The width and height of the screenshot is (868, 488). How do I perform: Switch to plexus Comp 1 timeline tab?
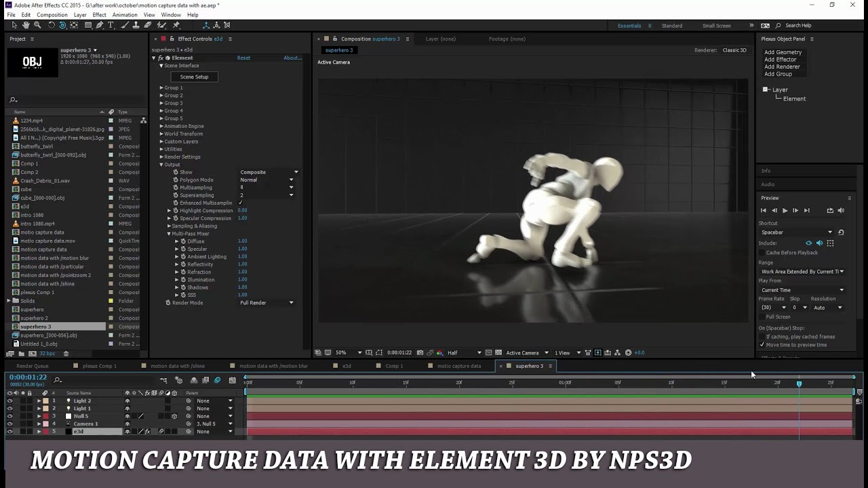pos(99,366)
